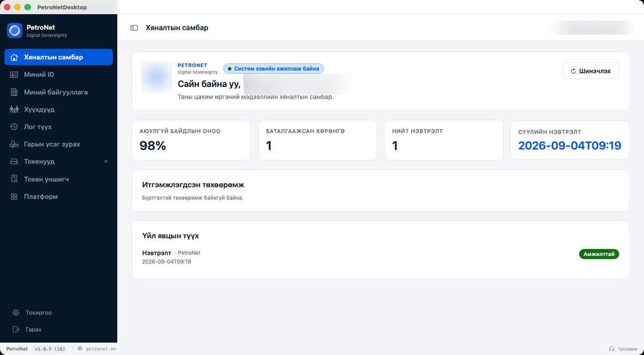This screenshot has width=644, height=355.
Task: Click the gear icon for Тохиргоо
Action: pos(16,313)
